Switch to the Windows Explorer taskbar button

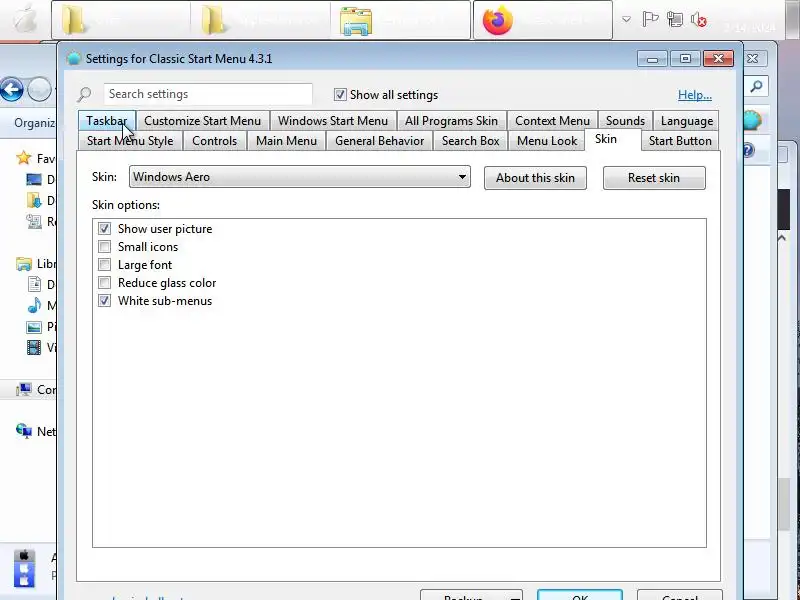400,20
